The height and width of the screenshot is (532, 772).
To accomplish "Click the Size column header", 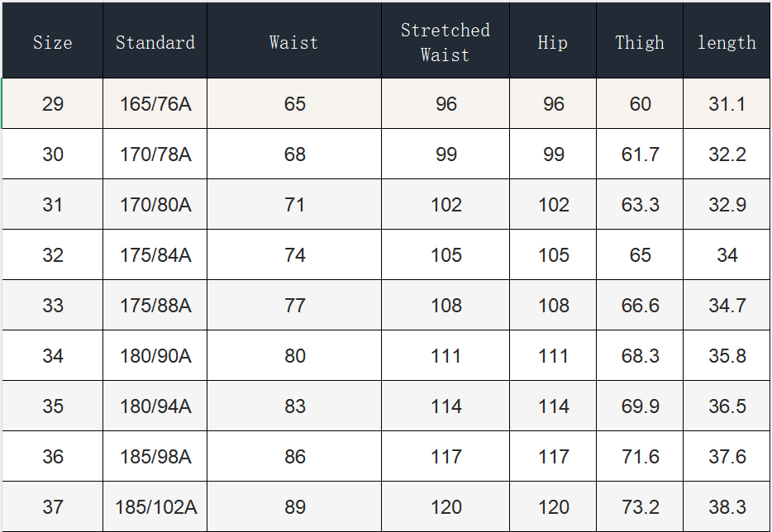I will click(52, 42).
